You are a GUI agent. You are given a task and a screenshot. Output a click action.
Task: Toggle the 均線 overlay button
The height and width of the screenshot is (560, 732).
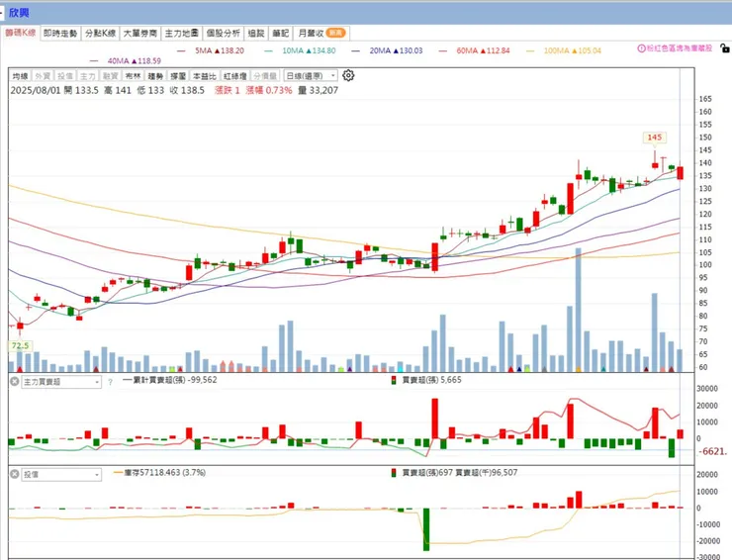coord(21,75)
